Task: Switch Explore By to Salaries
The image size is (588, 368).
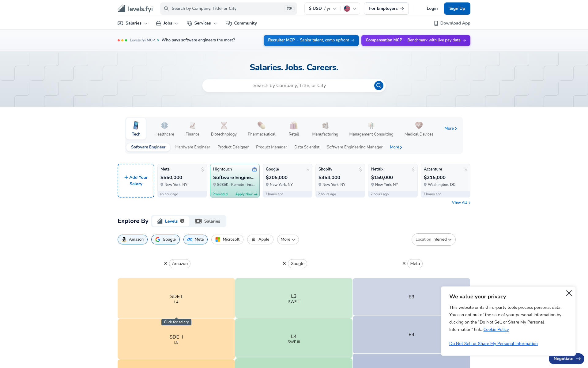Action: pyautogui.click(x=207, y=221)
